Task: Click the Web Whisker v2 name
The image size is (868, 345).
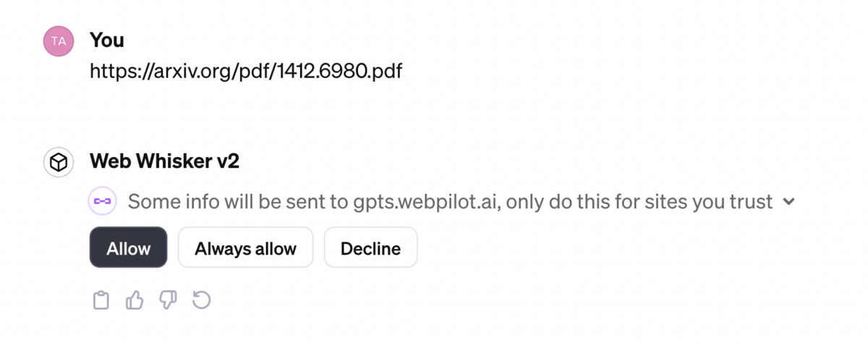Action: pyautogui.click(x=164, y=161)
